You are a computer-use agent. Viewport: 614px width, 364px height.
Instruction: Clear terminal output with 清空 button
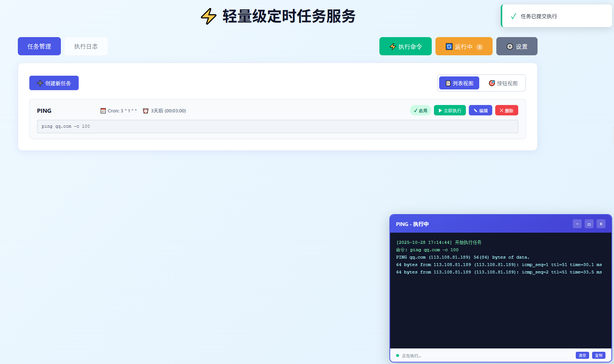(582, 355)
